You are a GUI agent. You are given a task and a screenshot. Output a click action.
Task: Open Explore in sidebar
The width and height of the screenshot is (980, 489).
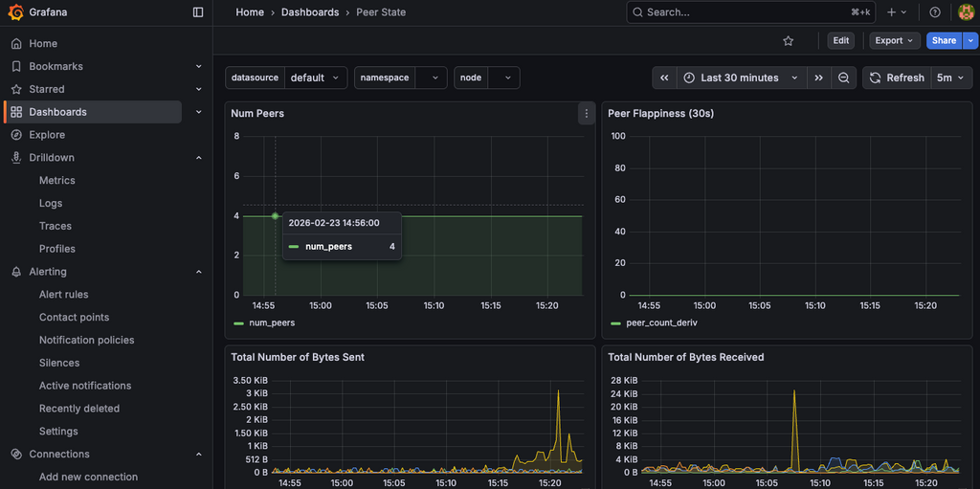tap(47, 135)
